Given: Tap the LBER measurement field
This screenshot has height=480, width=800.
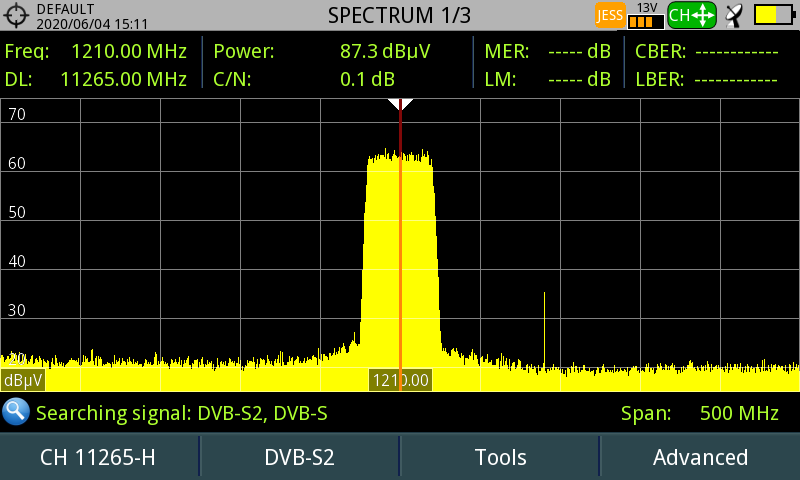Looking at the screenshot, I should pyautogui.click(x=707, y=80).
